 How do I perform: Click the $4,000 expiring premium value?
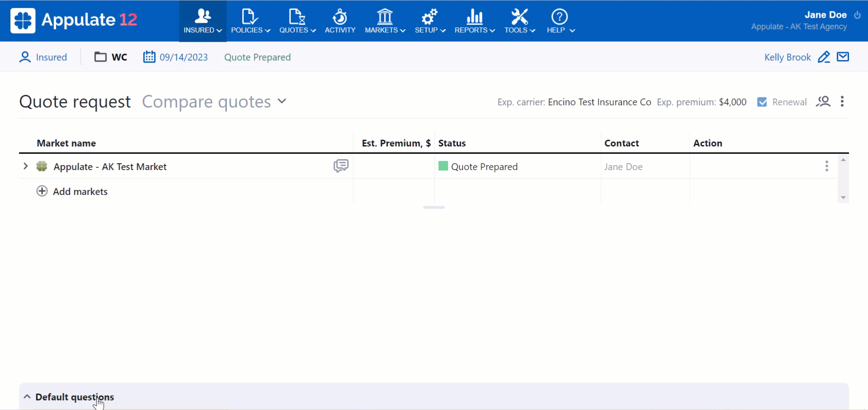733,102
